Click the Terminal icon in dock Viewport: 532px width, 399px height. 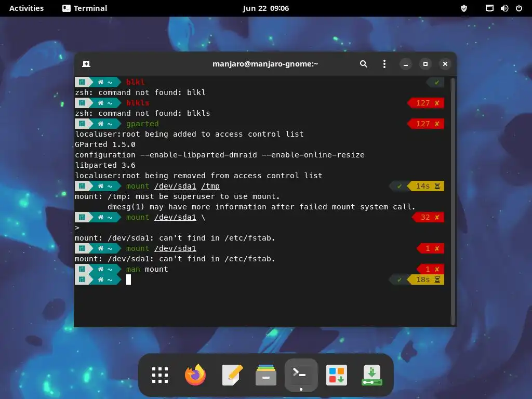pos(301,374)
